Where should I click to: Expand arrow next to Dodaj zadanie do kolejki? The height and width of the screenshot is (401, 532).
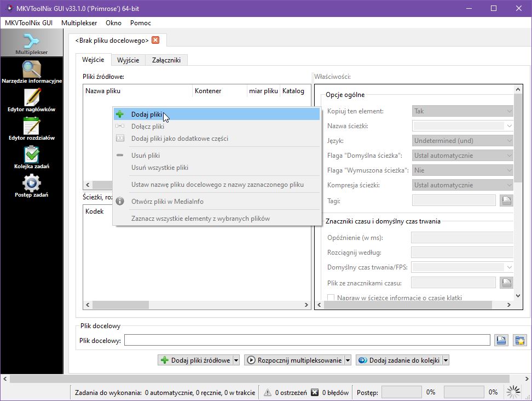coord(446,360)
